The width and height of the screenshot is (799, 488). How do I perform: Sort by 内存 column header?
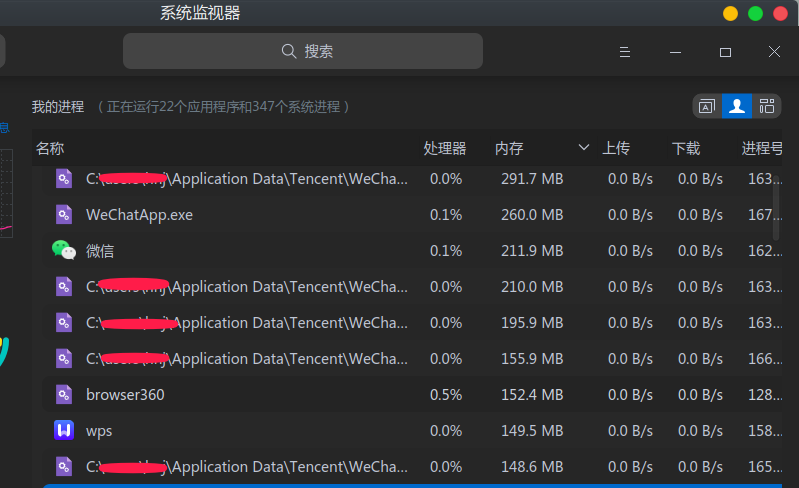509,148
